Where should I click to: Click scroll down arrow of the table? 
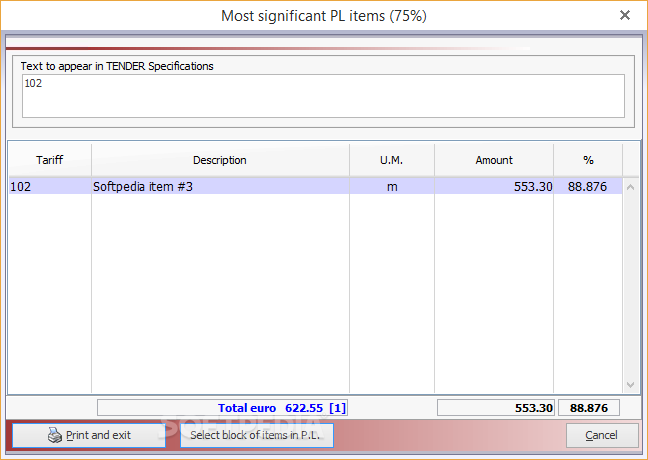630,384
